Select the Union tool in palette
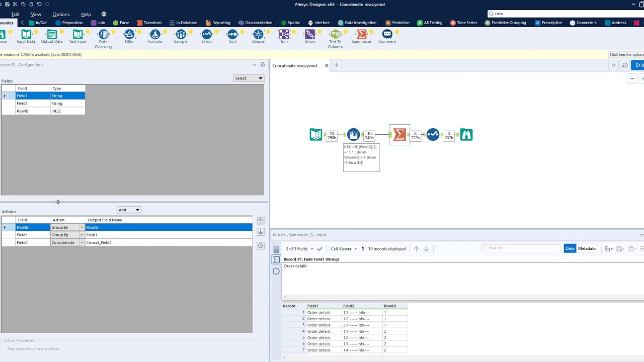The width and height of the screenshot is (644, 362). (x=310, y=36)
